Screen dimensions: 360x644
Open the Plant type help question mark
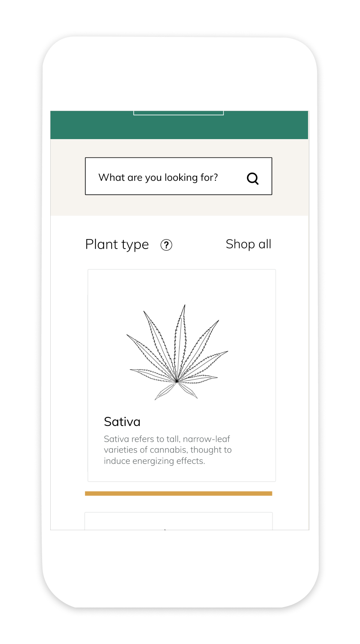[x=166, y=245]
